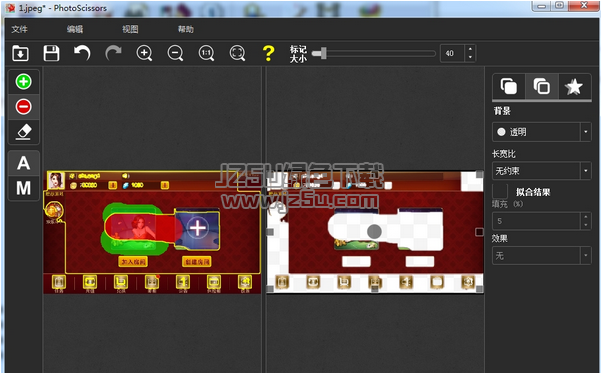Set zoom to 1:1 actual size
The image size is (601, 373).
(x=206, y=53)
